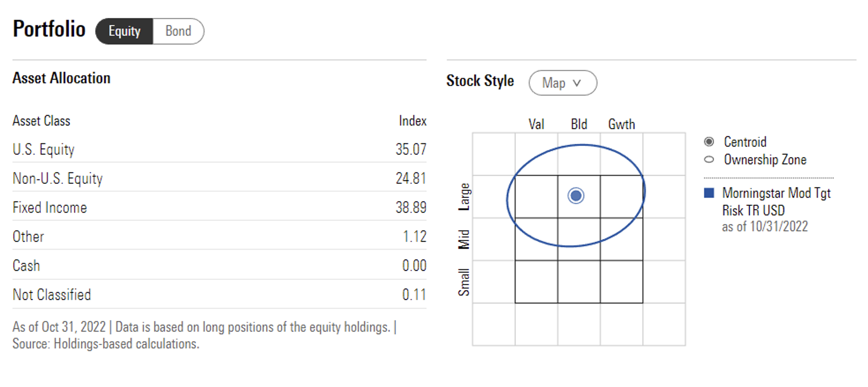Click the blue Morningstar Mod Tgt swatch
This screenshot has width=868, height=387.
709,193
